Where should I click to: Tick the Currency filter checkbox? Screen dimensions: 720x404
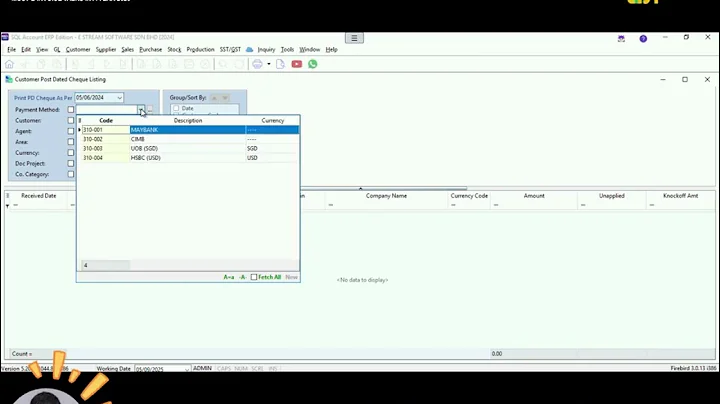point(71,153)
